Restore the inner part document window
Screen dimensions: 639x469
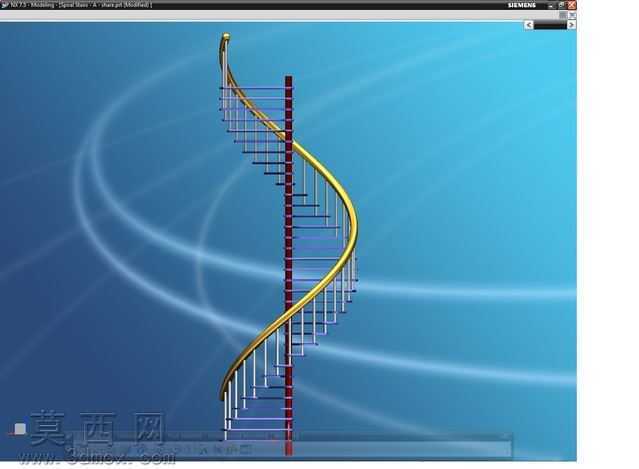pos(563,15)
